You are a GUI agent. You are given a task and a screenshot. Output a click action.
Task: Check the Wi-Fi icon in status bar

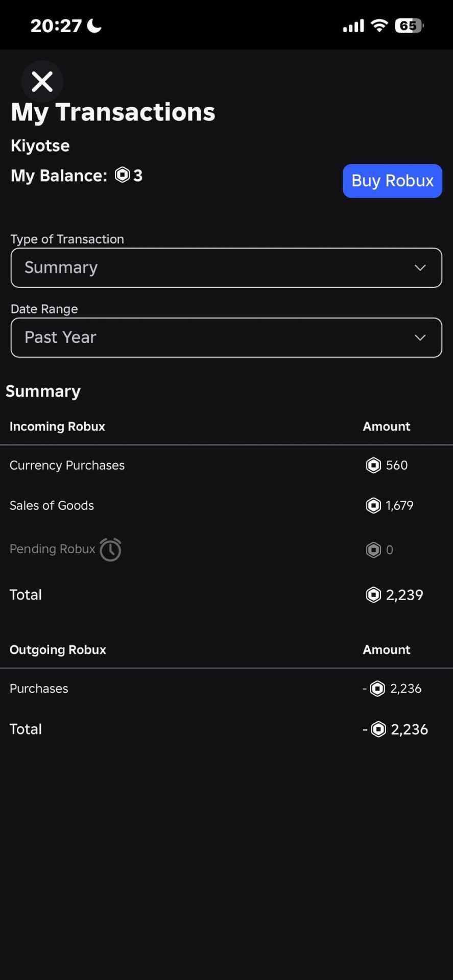[x=379, y=26]
